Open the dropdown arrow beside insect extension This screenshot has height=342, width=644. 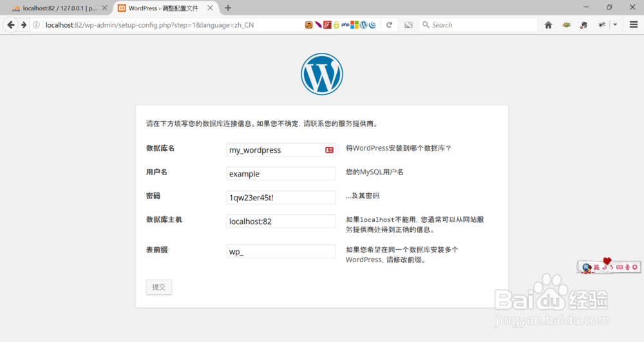615,25
